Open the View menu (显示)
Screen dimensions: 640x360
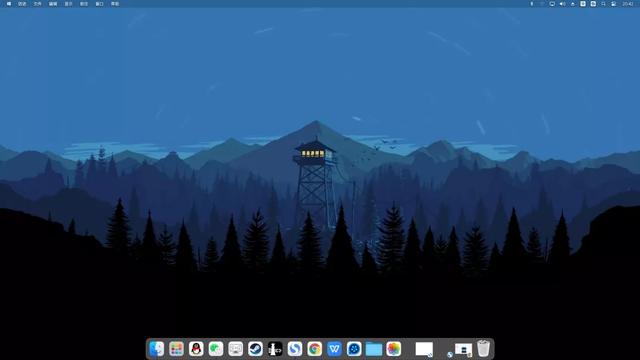pyautogui.click(x=69, y=4)
